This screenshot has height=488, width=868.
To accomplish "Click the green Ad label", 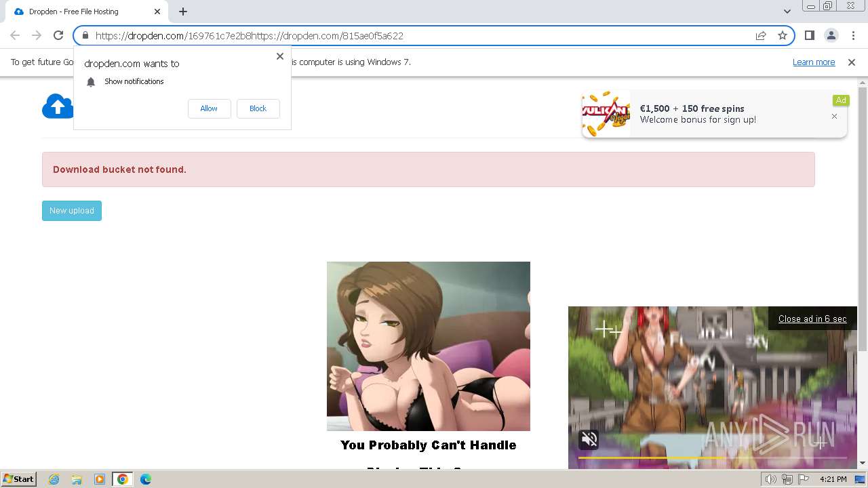I will pos(841,100).
